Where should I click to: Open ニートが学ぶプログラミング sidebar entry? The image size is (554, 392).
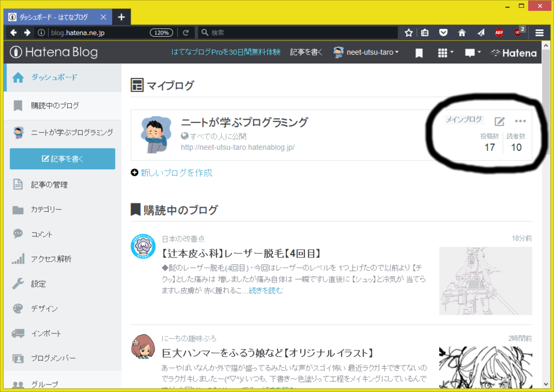click(63, 132)
